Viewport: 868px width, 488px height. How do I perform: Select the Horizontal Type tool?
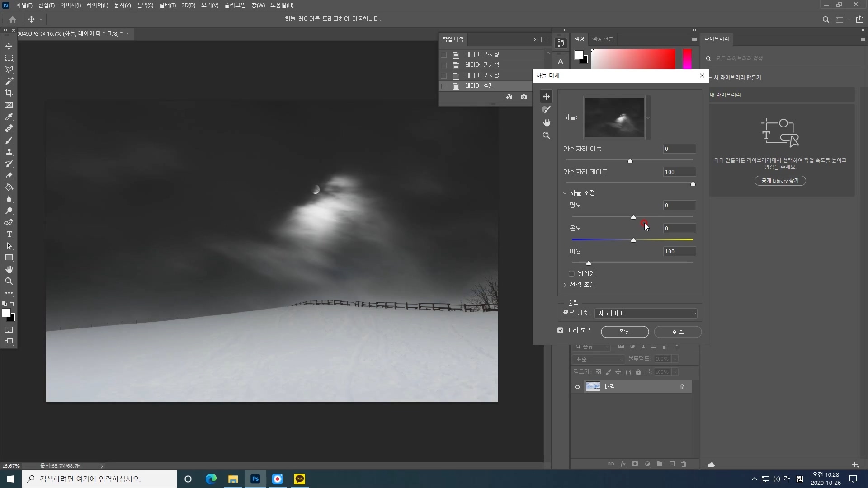9,234
